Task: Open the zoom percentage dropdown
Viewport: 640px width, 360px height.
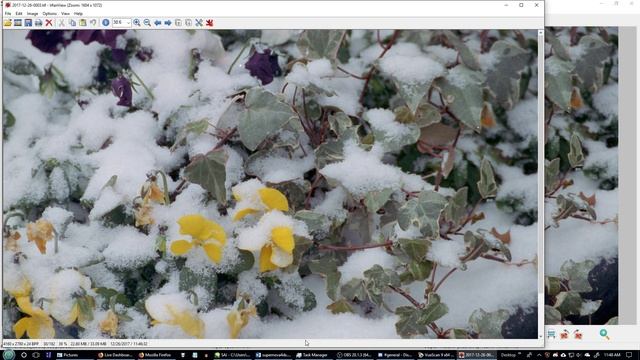Action: (x=128, y=23)
